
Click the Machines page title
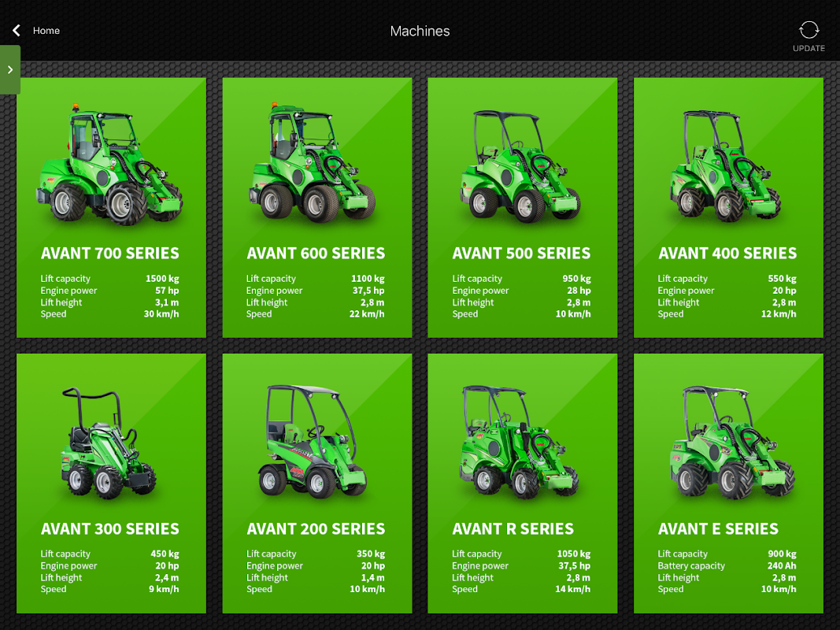[x=420, y=31]
